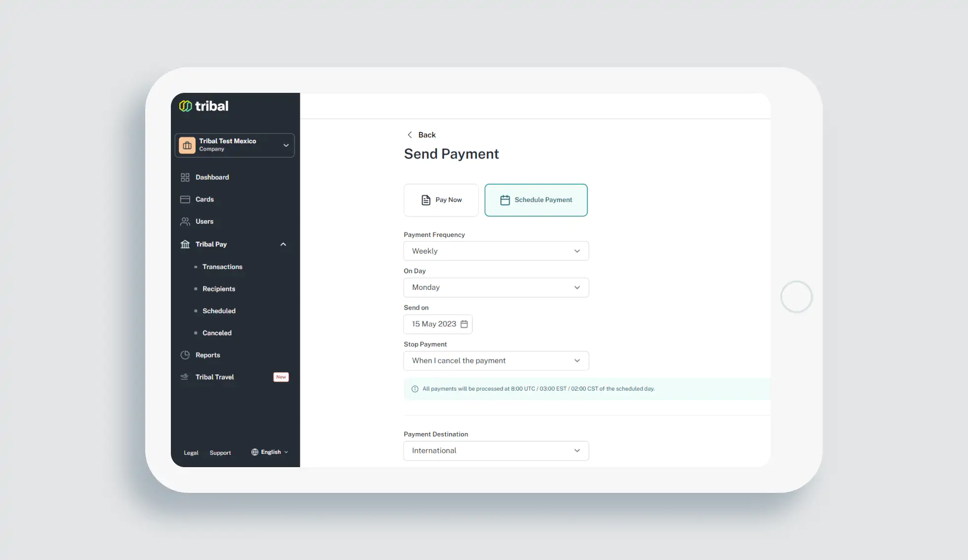Click the Send Payment heading

451,154
